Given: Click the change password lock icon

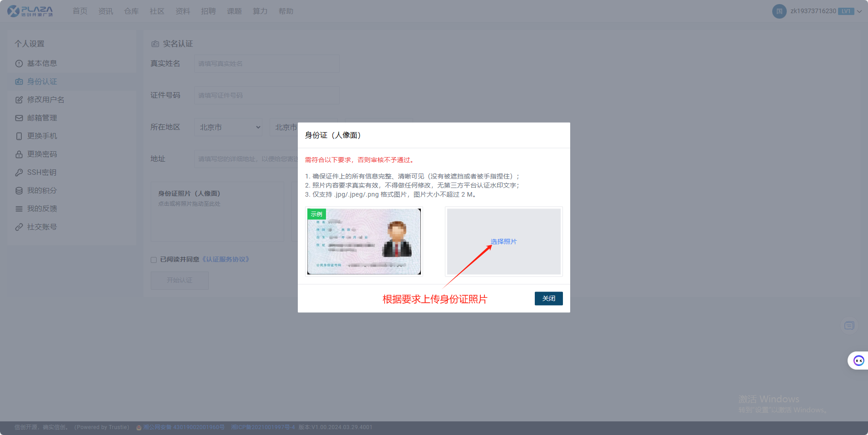Looking at the screenshot, I should 19,154.
